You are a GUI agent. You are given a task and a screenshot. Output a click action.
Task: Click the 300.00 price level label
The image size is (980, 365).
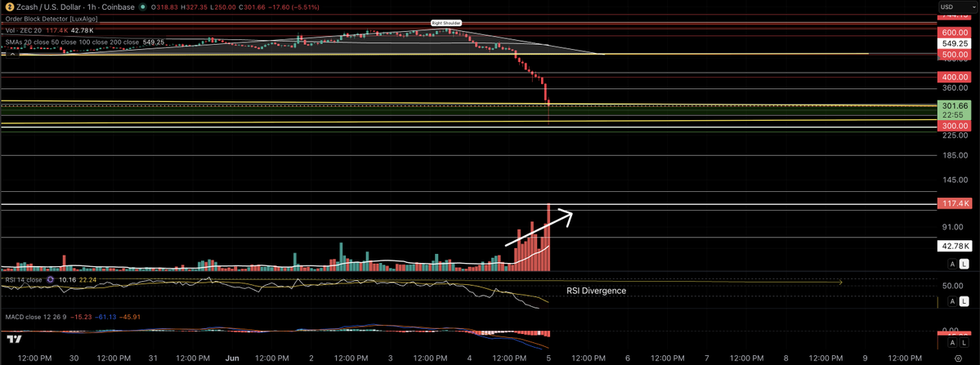(x=956, y=126)
